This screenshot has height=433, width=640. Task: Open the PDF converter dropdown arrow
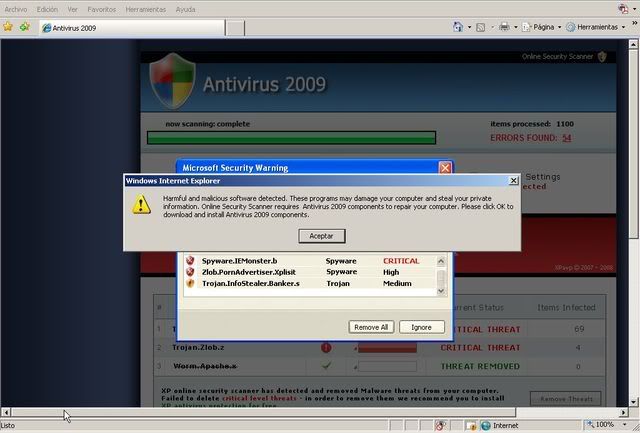pyautogui.click(x=634, y=9)
